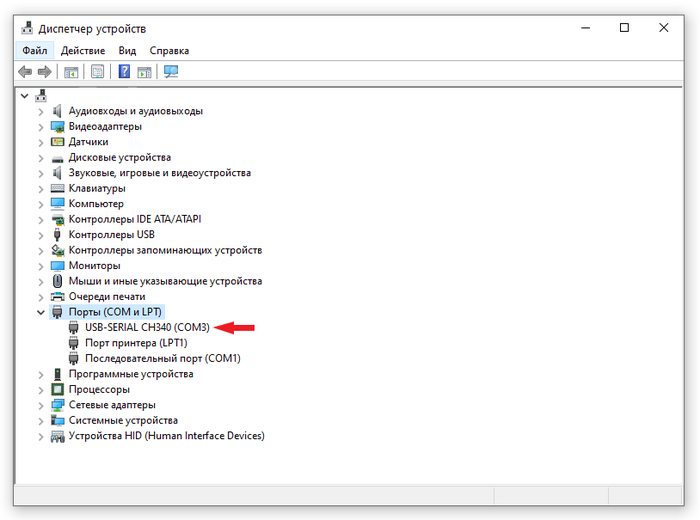
Task: Click port icon beside Последовательный порт (COM1)
Action: (x=74, y=358)
